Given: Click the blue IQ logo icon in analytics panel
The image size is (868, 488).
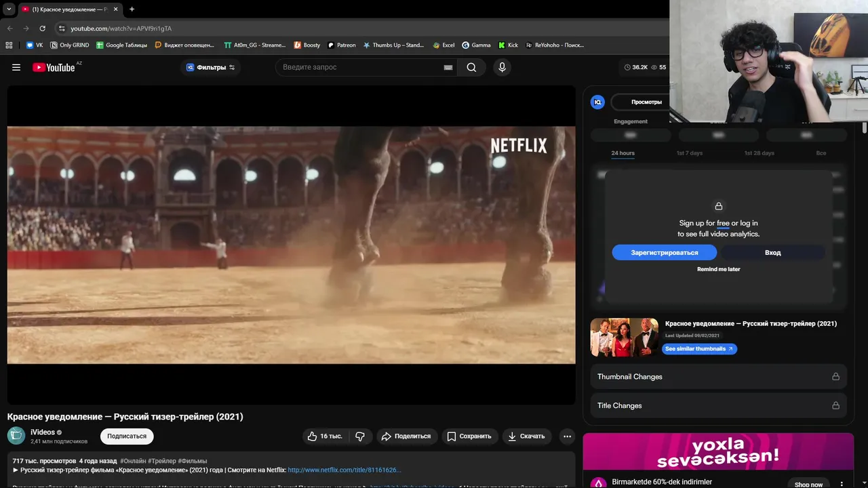Looking at the screenshot, I should 597,102.
